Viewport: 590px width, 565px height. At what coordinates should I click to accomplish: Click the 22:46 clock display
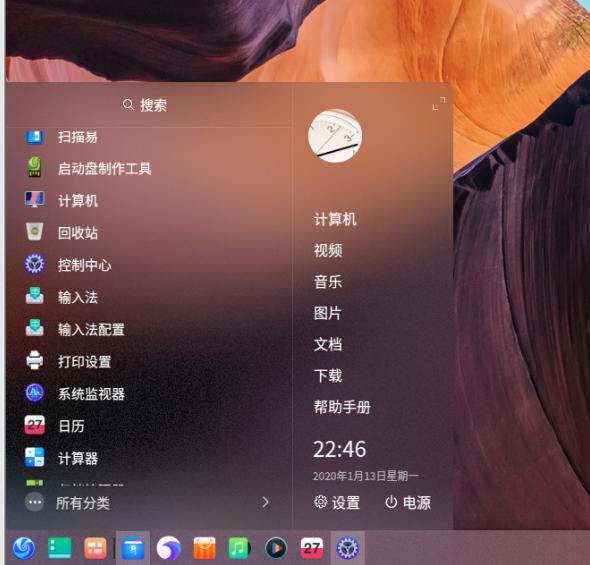click(339, 449)
